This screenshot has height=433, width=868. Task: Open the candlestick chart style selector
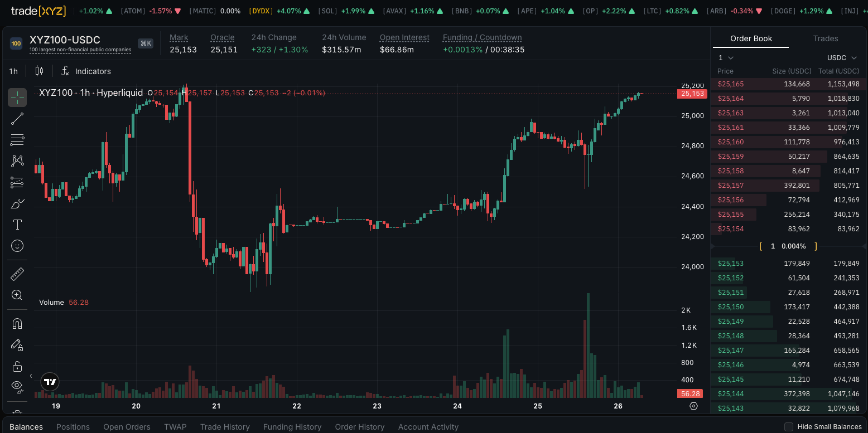[39, 71]
